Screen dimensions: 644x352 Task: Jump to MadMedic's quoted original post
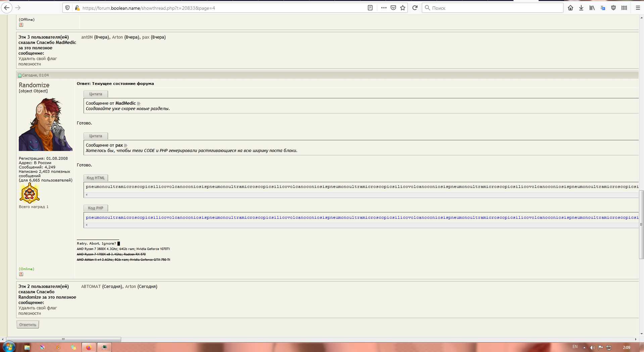pos(139,103)
